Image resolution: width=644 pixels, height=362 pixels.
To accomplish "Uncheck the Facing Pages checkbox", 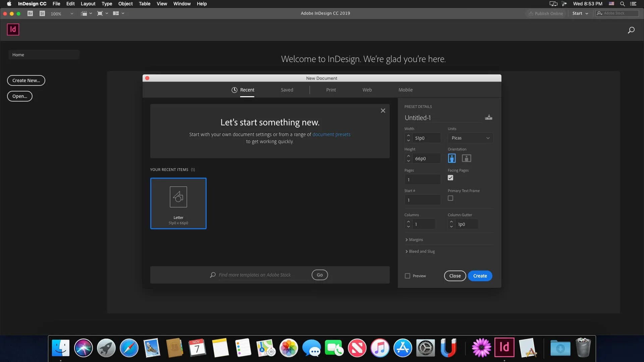I will 450,178.
